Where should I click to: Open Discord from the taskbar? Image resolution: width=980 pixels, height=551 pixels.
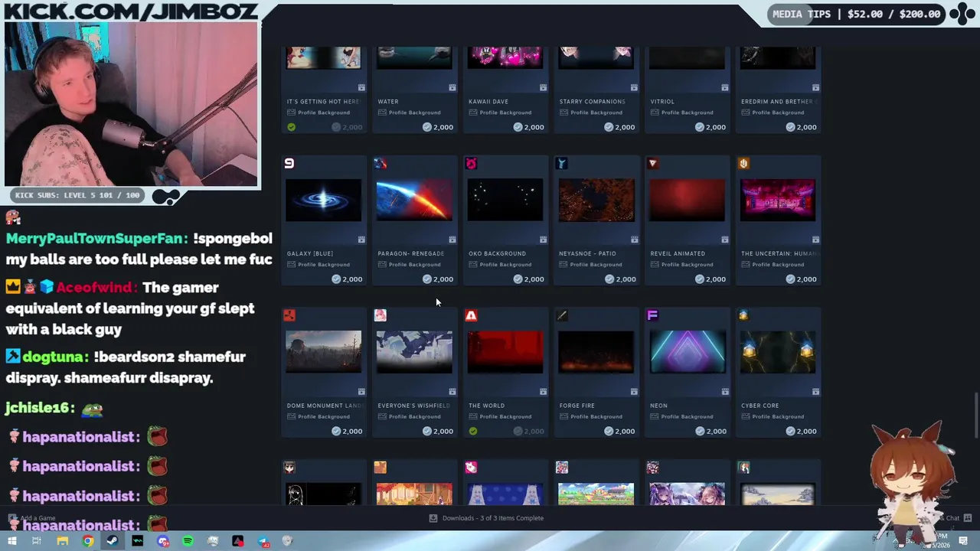coord(163,542)
